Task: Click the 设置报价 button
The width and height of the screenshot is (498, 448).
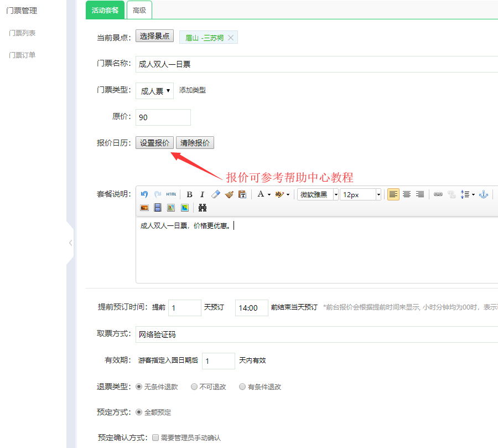Action: tap(154, 143)
